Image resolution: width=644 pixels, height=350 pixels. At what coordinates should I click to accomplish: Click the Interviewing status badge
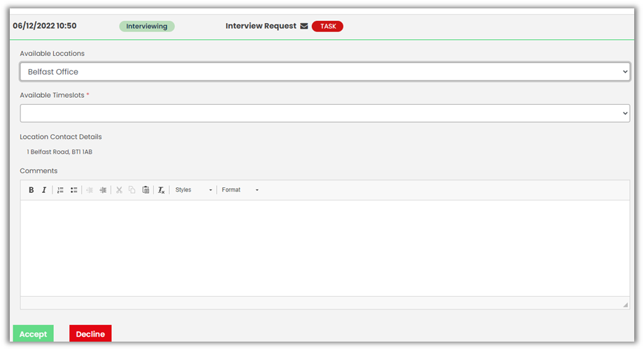point(147,27)
